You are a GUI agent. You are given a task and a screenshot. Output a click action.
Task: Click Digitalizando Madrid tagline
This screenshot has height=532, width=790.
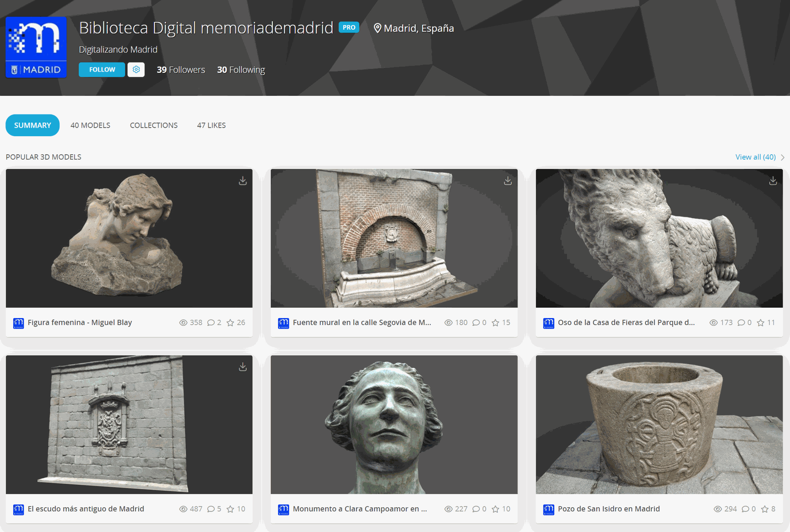118,49
